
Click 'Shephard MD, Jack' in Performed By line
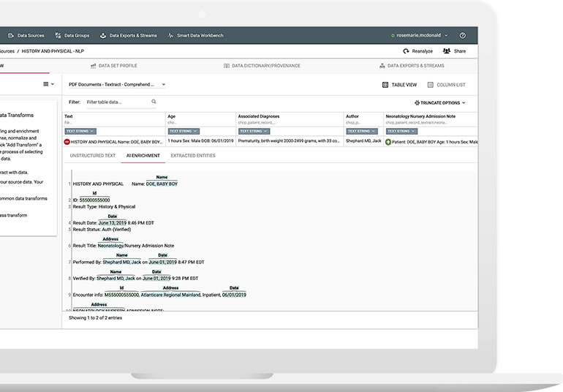point(122,263)
